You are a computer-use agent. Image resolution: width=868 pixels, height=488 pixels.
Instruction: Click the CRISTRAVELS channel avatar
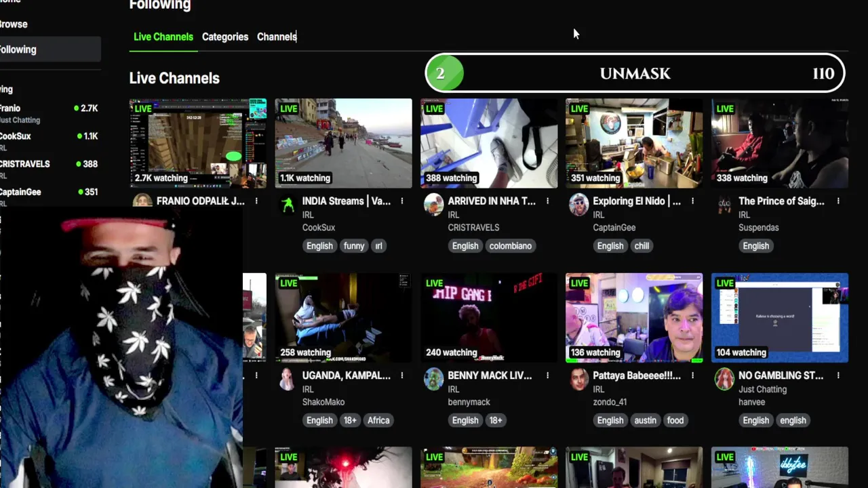[x=433, y=205]
